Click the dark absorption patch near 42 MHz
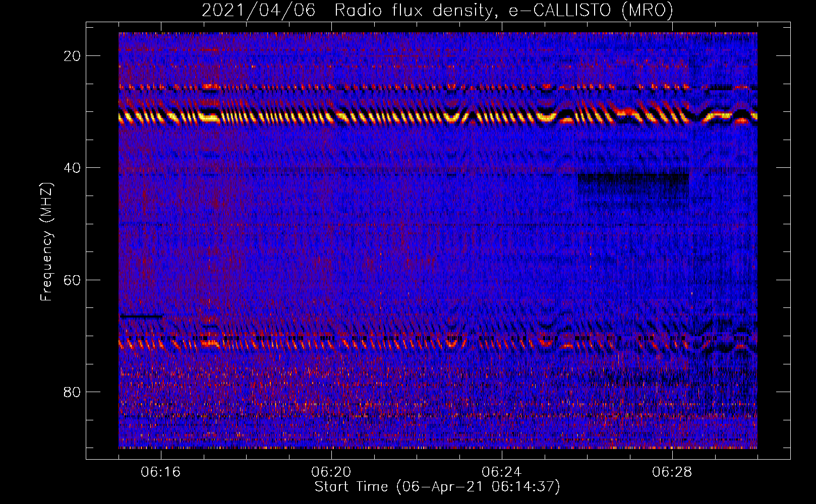Image resolution: width=816 pixels, height=504 pixels. [x=633, y=185]
